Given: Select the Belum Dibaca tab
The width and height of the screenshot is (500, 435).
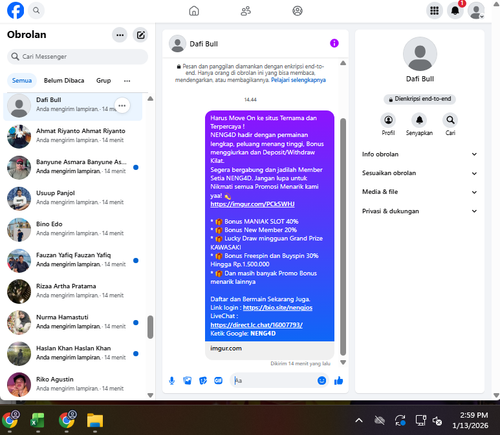Looking at the screenshot, I should [x=64, y=81].
